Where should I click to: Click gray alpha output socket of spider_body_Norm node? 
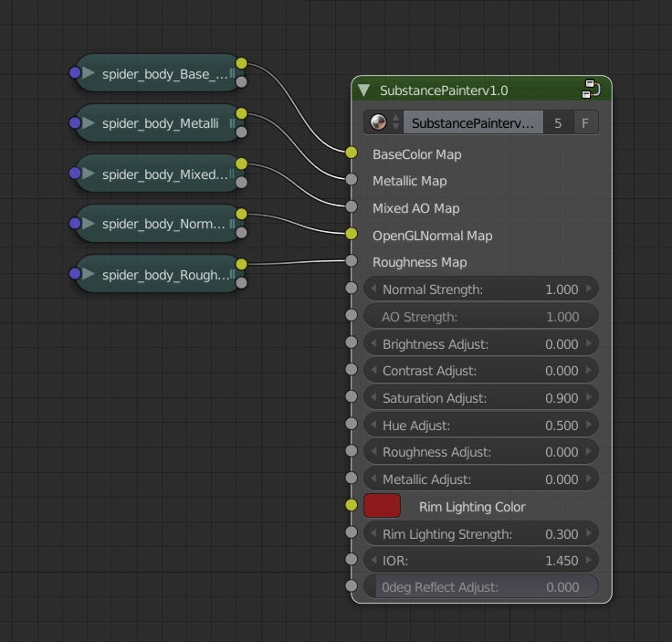tap(241, 233)
